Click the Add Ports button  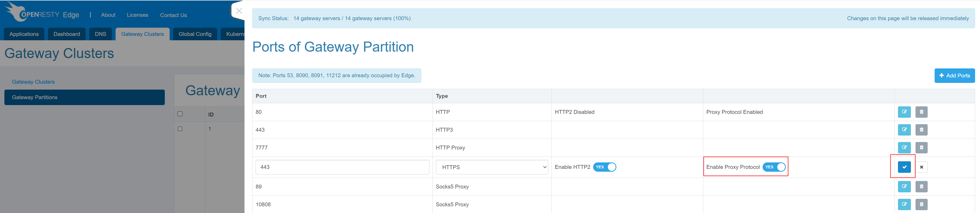coord(954,75)
